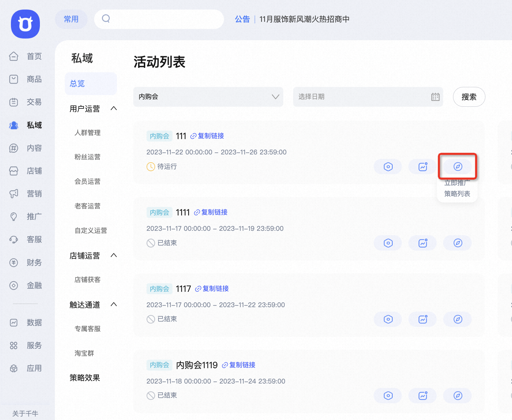Image resolution: width=512 pixels, height=420 pixels.
Task: Click compass icon for 内购会1119
Action: point(458,396)
